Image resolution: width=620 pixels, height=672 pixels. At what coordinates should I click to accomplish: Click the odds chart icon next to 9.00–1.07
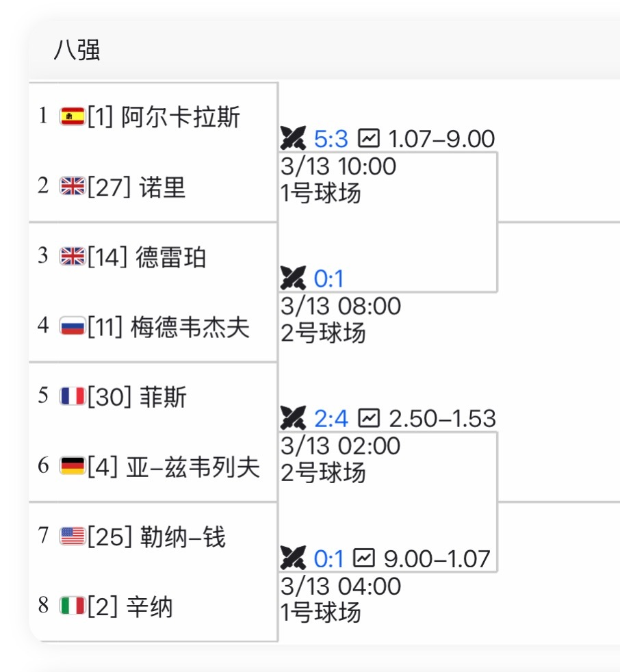[364, 558]
